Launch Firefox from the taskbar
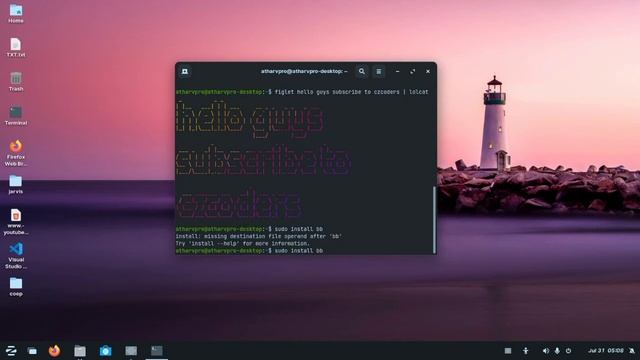 (x=54, y=351)
